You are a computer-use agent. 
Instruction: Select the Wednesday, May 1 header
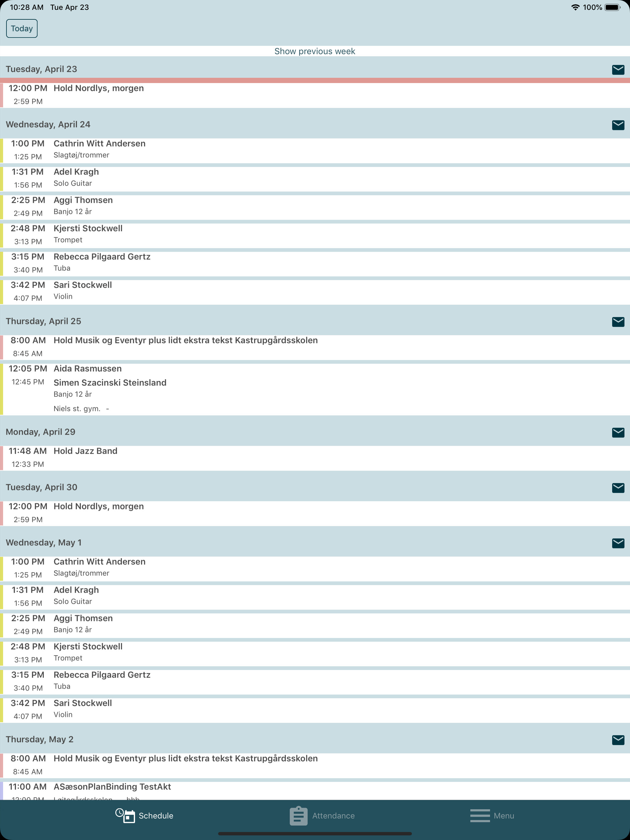pyautogui.click(x=44, y=543)
